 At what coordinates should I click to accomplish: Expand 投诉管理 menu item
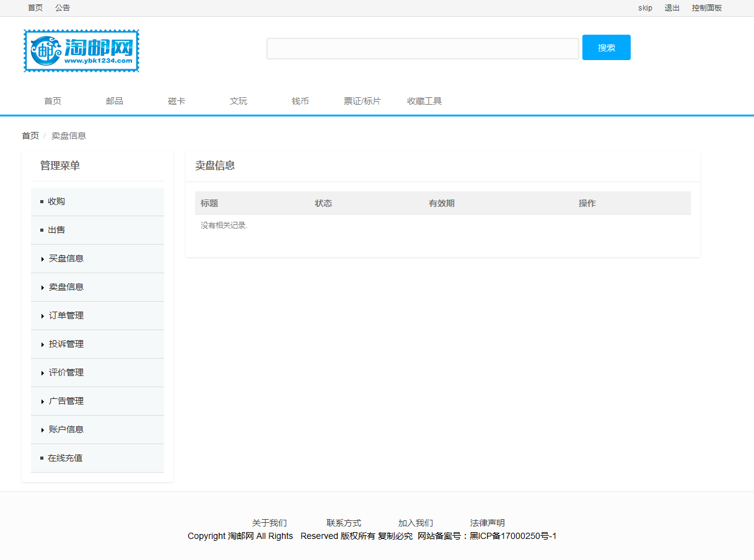[97, 344]
